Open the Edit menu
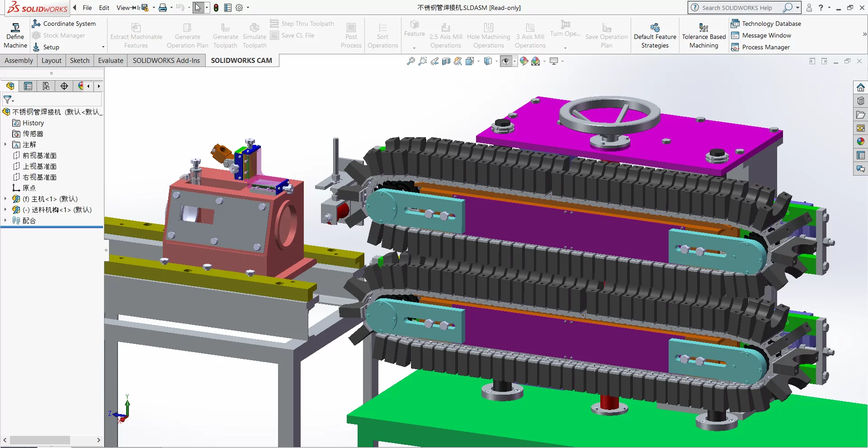 [104, 8]
